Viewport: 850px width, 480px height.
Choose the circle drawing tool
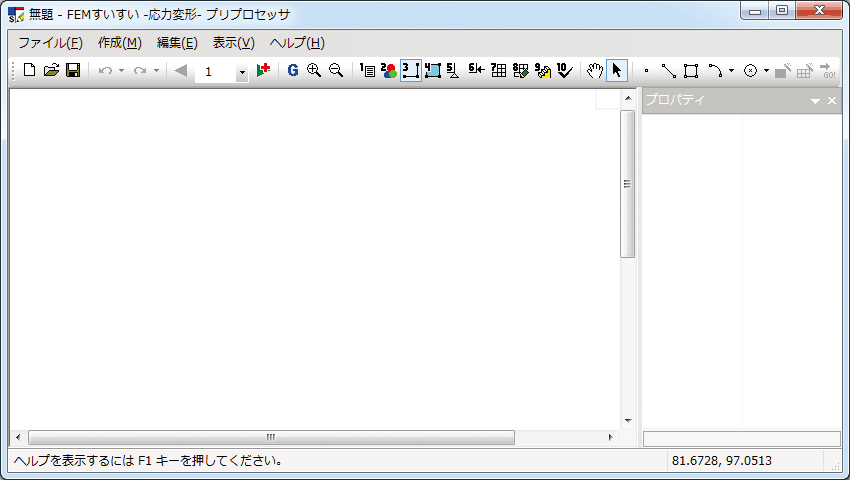tap(750, 71)
